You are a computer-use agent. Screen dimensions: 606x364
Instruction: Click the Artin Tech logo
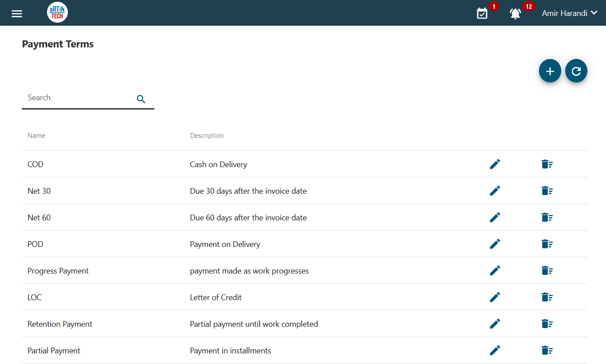(x=57, y=13)
